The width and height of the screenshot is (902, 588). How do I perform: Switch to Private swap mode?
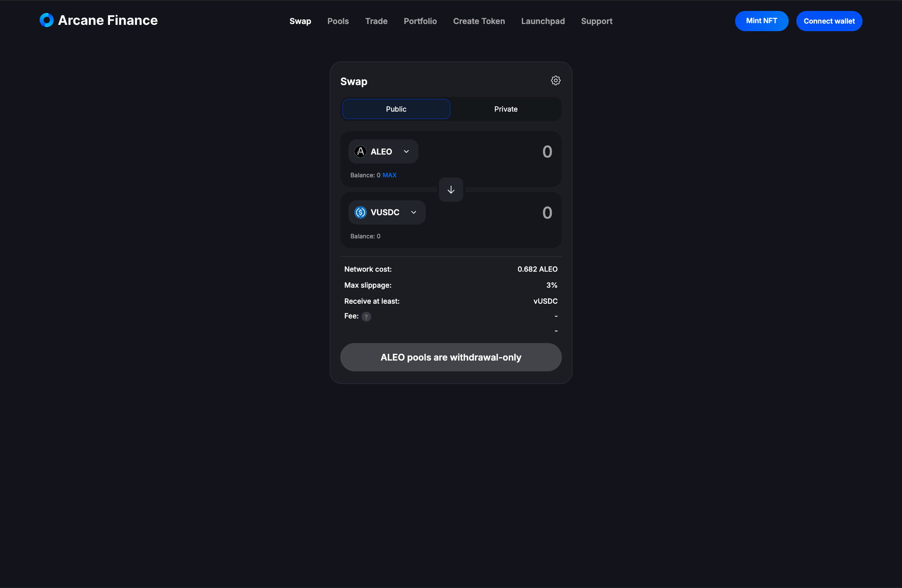click(x=506, y=109)
